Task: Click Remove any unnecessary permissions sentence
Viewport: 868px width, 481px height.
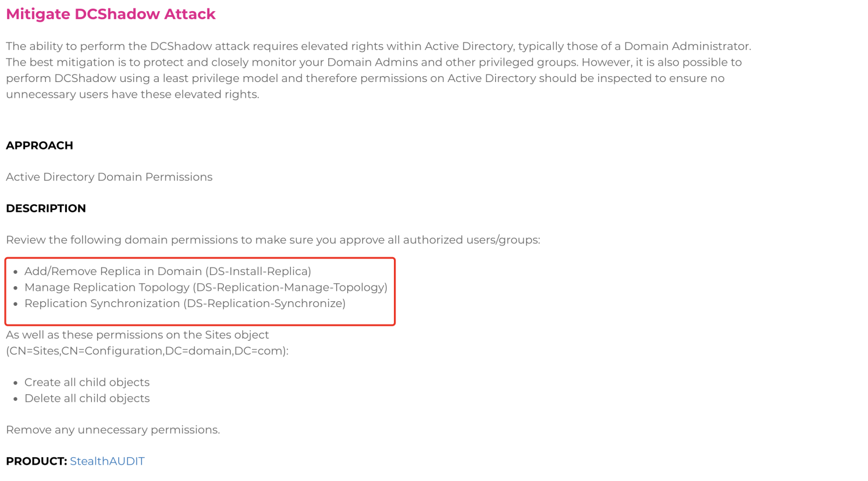Action: [x=113, y=430]
